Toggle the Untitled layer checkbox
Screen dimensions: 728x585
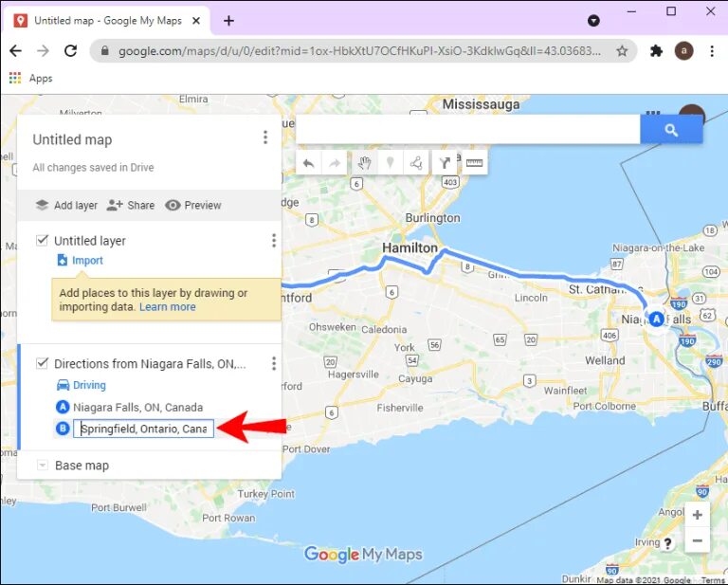(43, 240)
